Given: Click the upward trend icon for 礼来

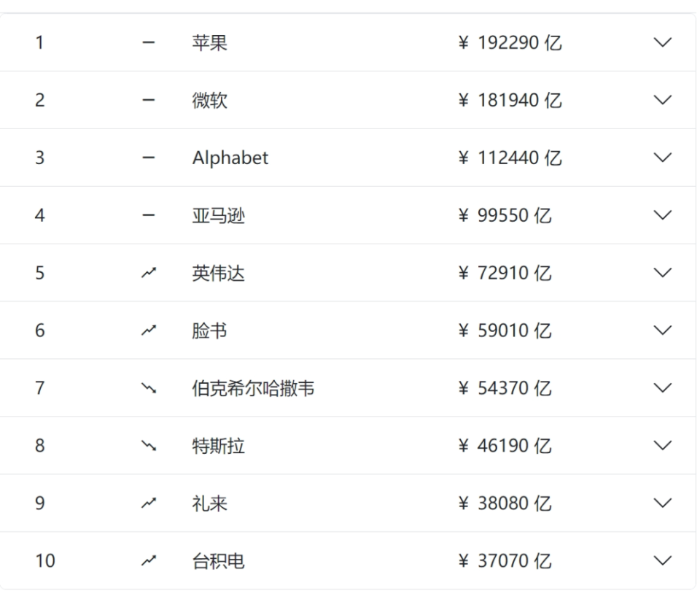Looking at the screenshot, I should click(149, 503).
